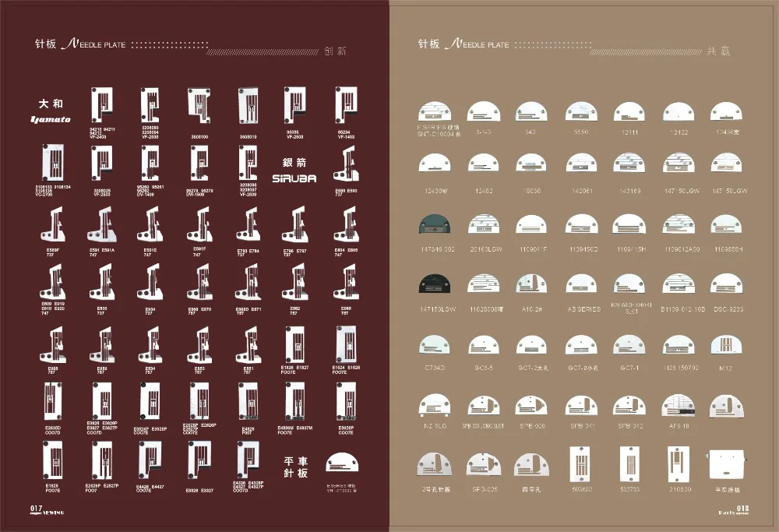Select the E591 E591A needle plate image
Image resolution: width=779 pixels, height=532 pixels.
coord(102,225)
